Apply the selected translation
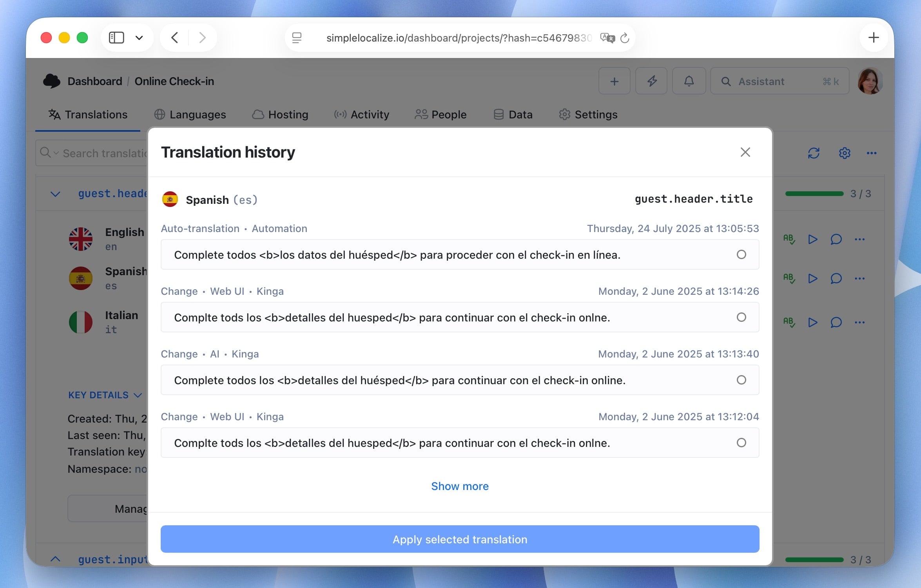Screen dimensions: 921x588 coord(460,539)
